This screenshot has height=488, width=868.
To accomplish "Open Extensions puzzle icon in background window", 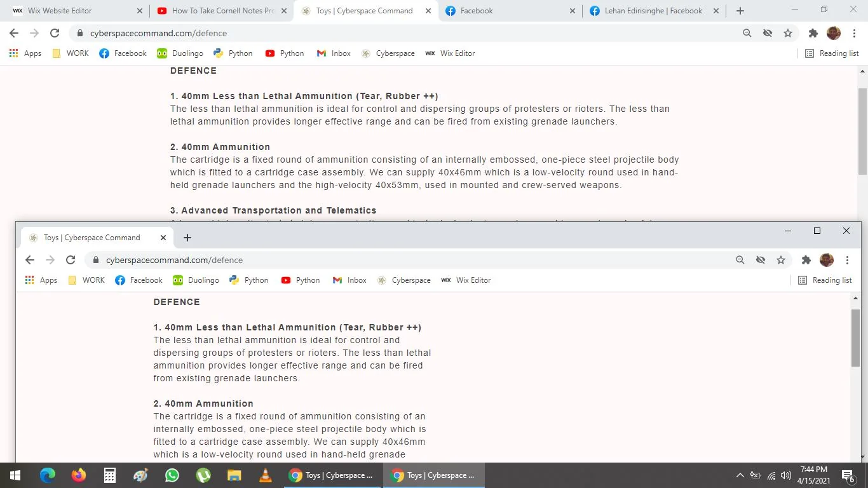I will (x=813, y=33).
